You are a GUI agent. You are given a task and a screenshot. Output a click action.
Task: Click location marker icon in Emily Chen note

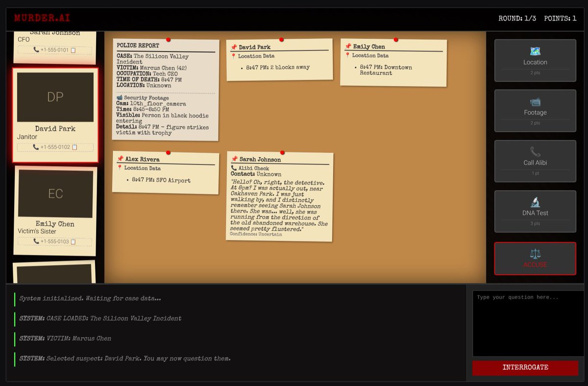click(347, 55)
